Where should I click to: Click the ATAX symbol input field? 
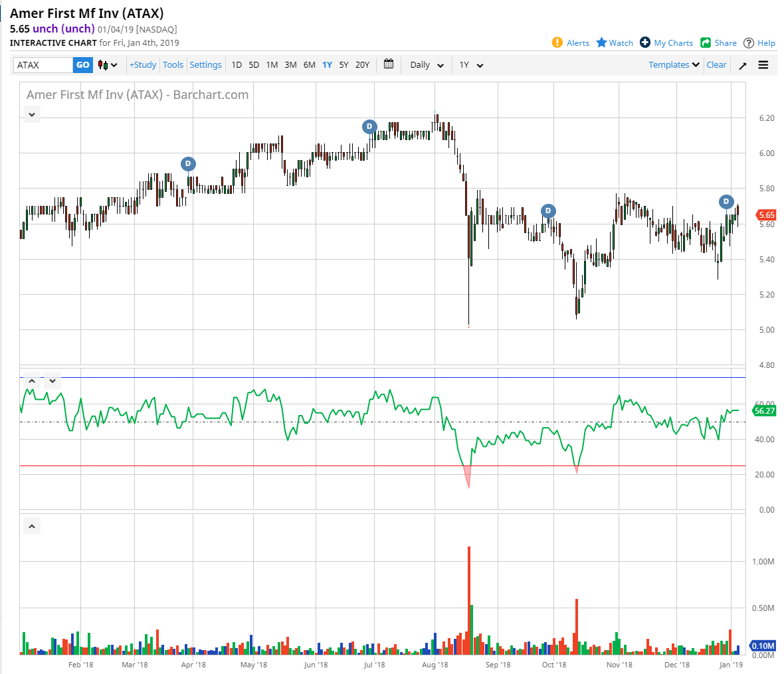(x=43, y=65)
